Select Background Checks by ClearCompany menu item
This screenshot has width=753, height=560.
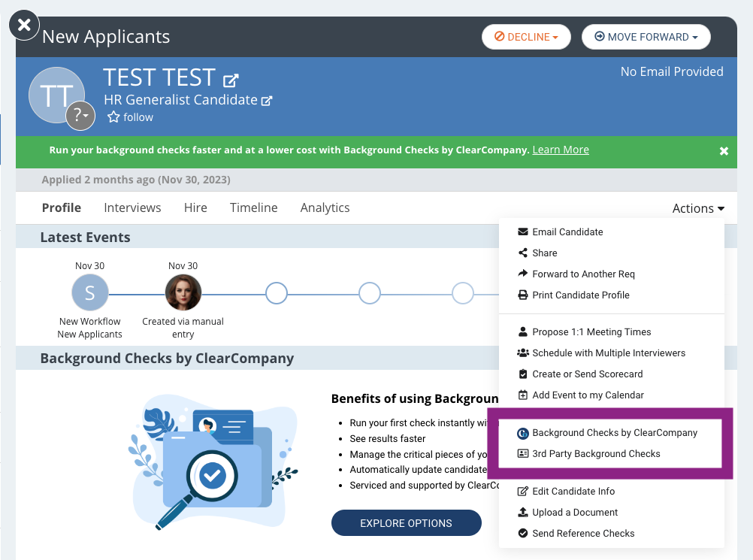[610, 433]
